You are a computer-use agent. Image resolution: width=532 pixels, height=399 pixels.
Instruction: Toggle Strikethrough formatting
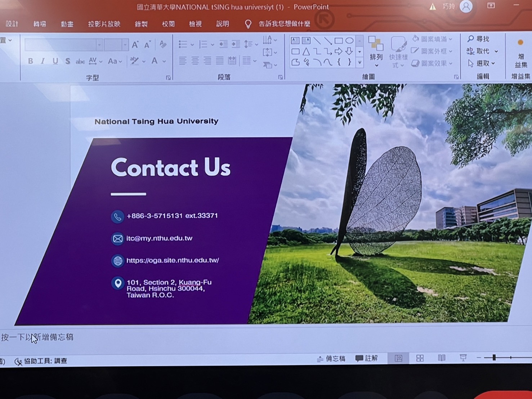[x=80, y=62]
